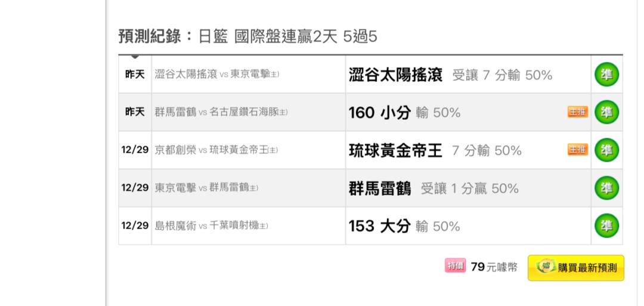
Task: Click green 準 icon for 琉球黃金帝王 row
Action: click(606, 150)
